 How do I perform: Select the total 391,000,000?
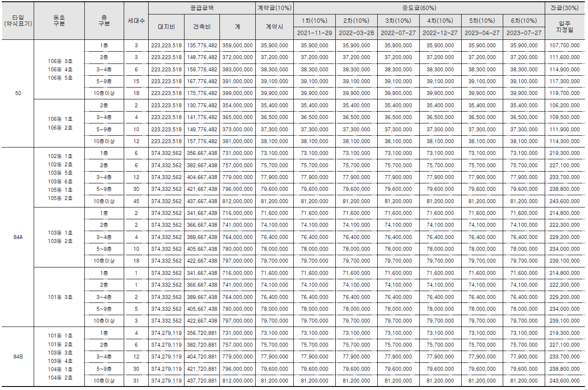(237, 81)
